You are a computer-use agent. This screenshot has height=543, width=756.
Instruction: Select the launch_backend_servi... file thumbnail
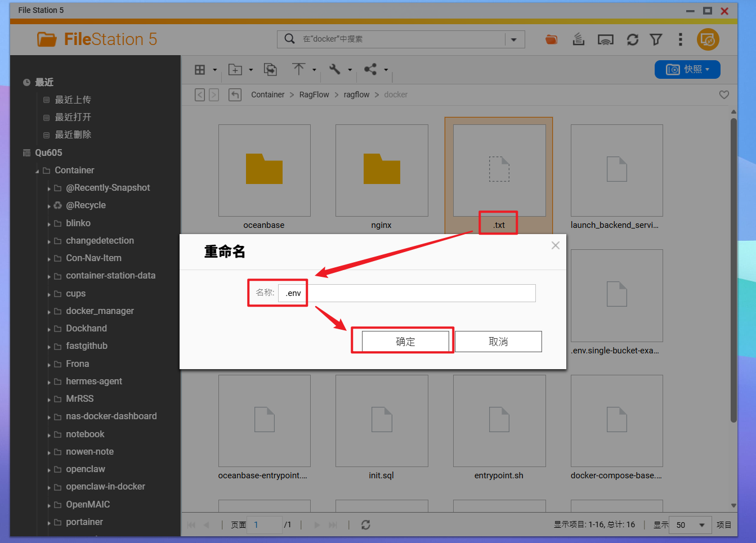[x=617, y=170]
